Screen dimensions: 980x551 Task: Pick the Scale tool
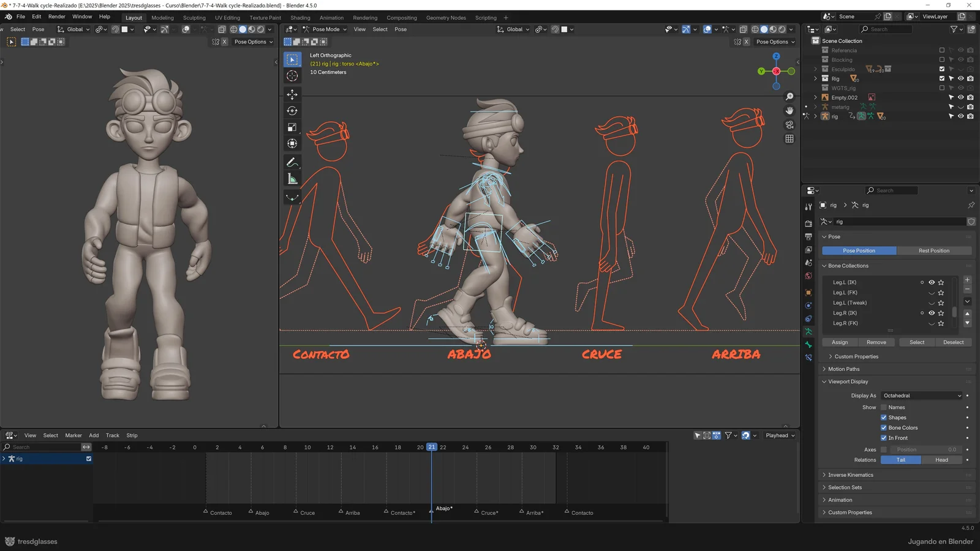click(x=292, y=127)
